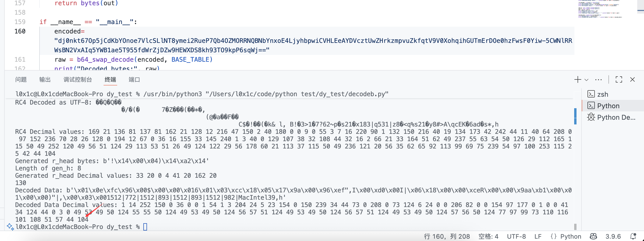Close the bottom terminal panel
The width and height of the screenshot is (644, 241).
click(x=632, y=79)
